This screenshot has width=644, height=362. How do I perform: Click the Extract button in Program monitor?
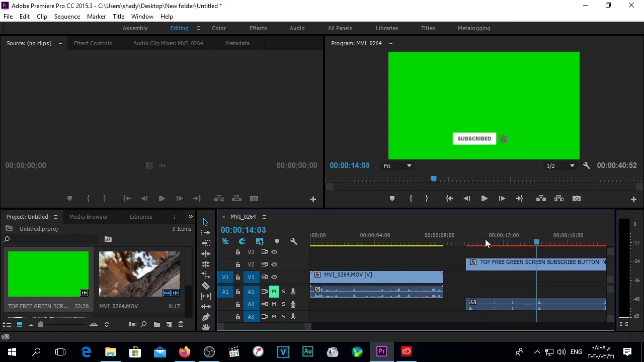(558, 199)
